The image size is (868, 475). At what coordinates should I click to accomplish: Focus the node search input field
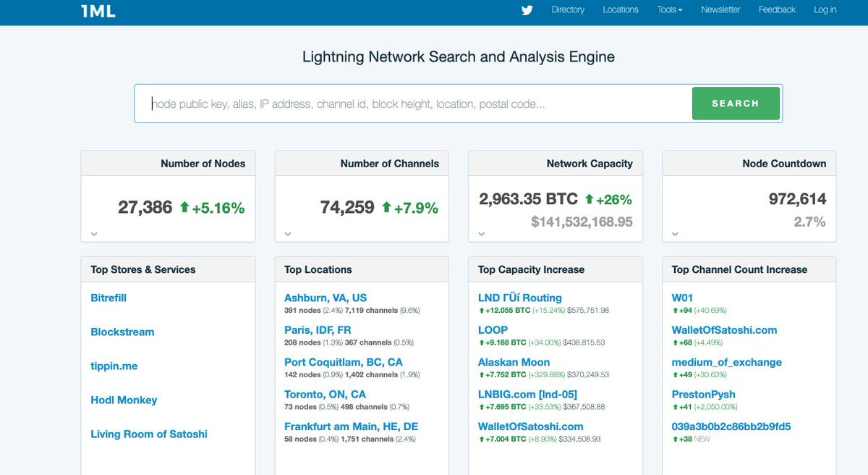tap(413, 104)
